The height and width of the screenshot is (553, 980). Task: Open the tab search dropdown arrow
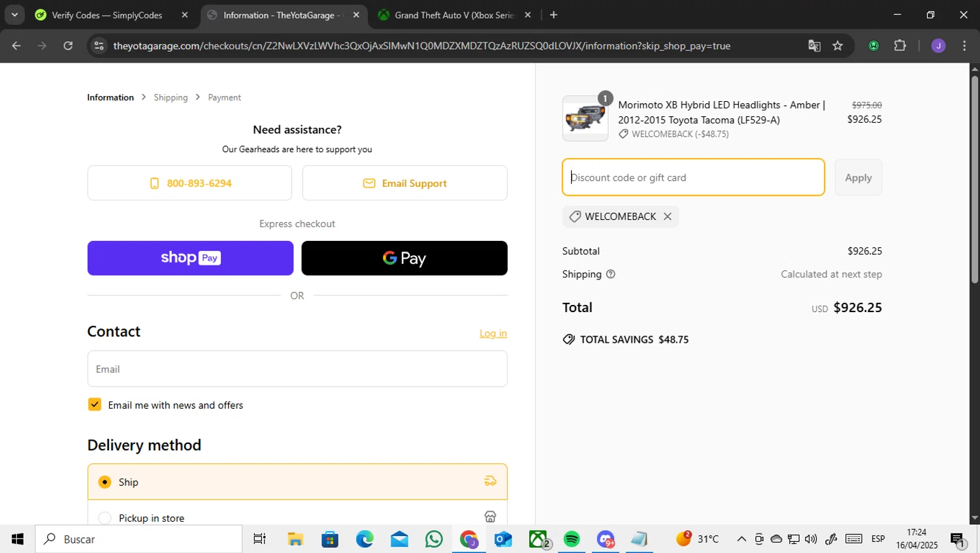point(14,14)
